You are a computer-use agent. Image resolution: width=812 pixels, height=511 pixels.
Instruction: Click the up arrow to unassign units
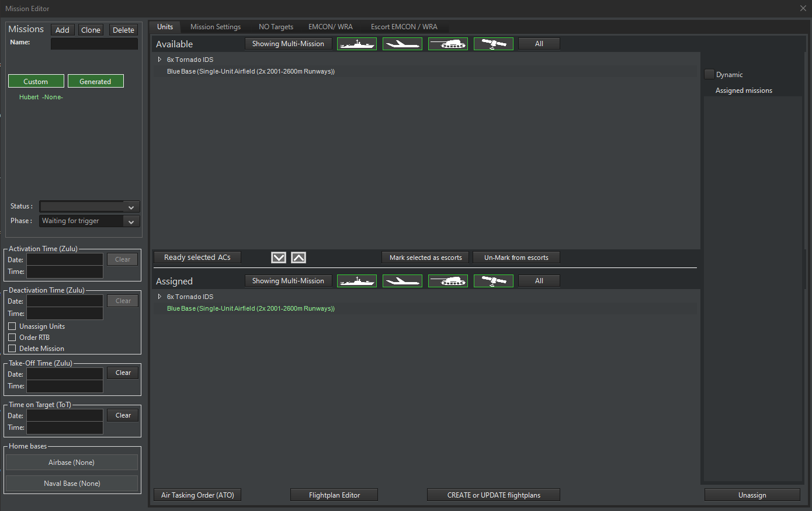point(299,258)
